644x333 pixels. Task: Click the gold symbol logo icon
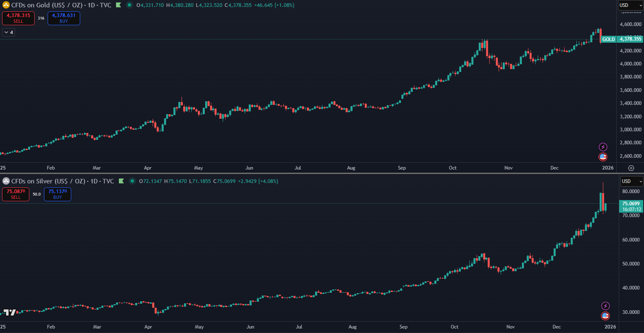[x=6, y=5]
